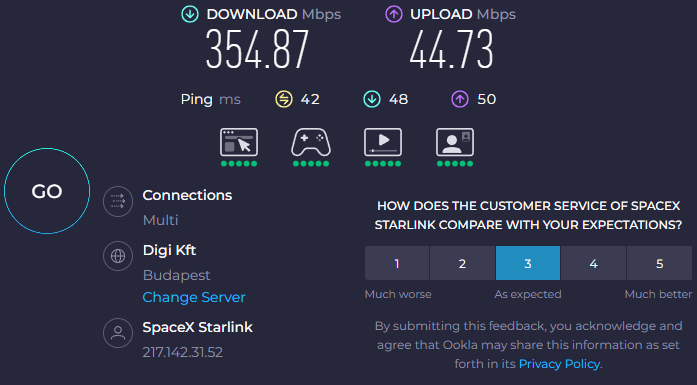Click the globe server icon
This screenshot has width=697, height=385.
click(118, 256)
